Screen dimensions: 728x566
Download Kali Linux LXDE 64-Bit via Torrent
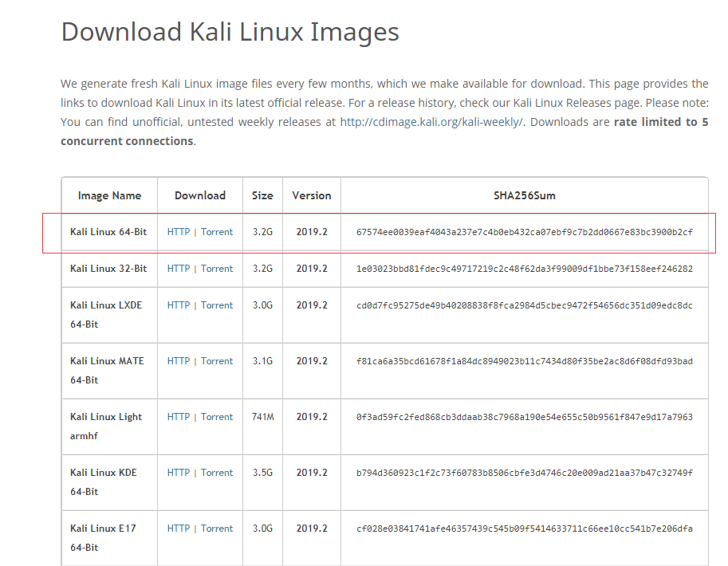pyautogui.click(x=217, y=305)
